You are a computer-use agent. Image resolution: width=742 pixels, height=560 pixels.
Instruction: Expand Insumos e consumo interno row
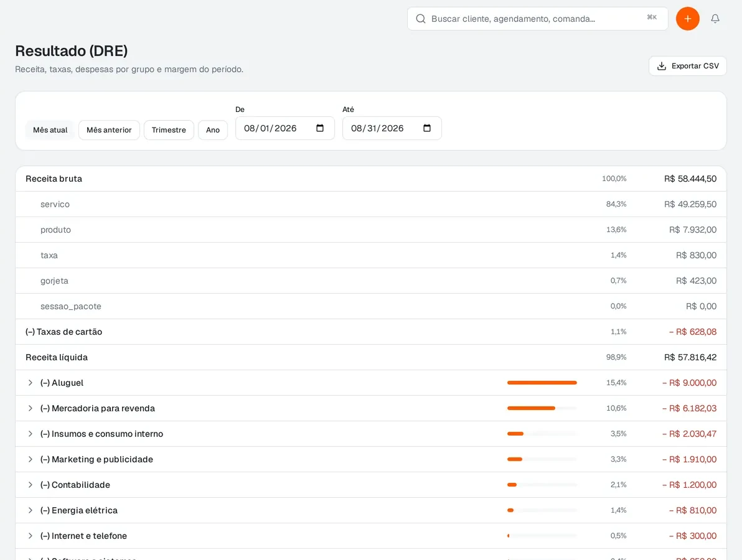(x=31, y=434)
